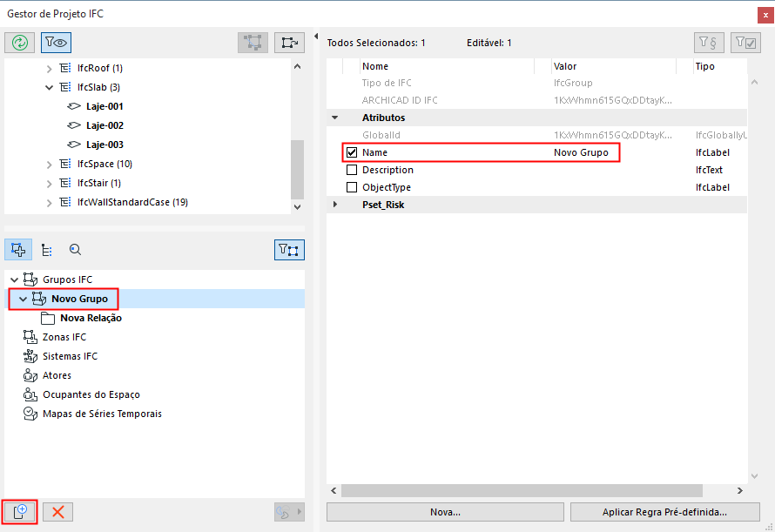This screenshot has height=532, width=775.
Task: Click the filter with checkmark icon
Action: (745, 42)
